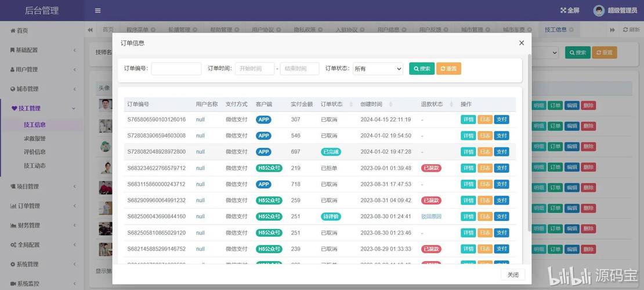
Task: Click the 结束时间 date field
Action: 299,68
